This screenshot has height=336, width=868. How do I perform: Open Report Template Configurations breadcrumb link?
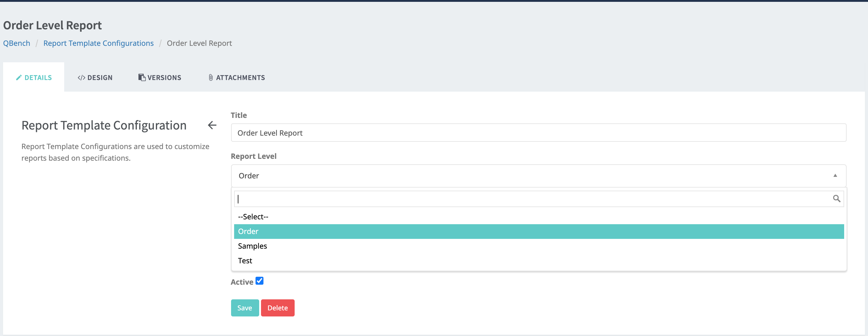98,43
